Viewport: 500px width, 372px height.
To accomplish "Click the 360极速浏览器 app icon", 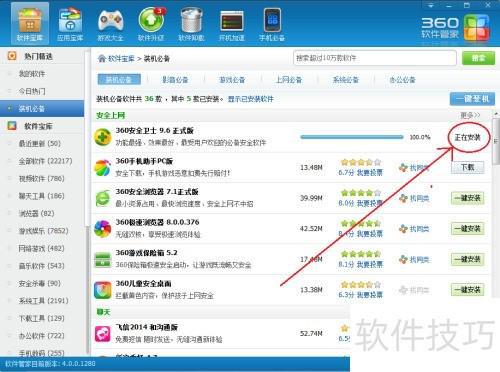I will (x=103, y=229).
